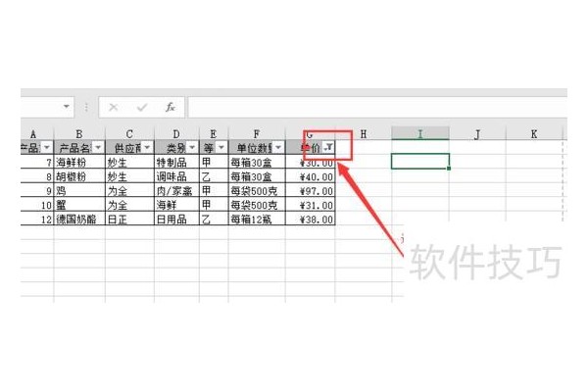The width and height of the screenshot is (588, 392).
Task: Open Insert Function via the fx icon
Action: click(171, 107)
